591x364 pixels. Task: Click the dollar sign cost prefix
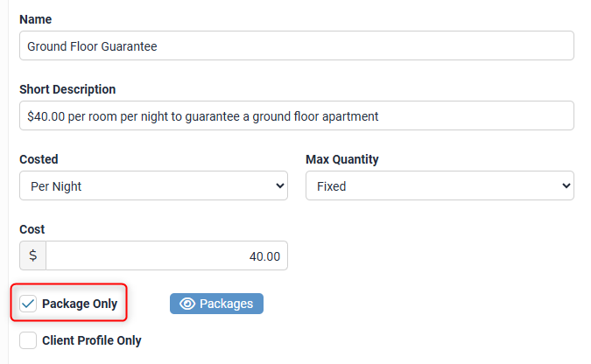[x=33, y=256]
